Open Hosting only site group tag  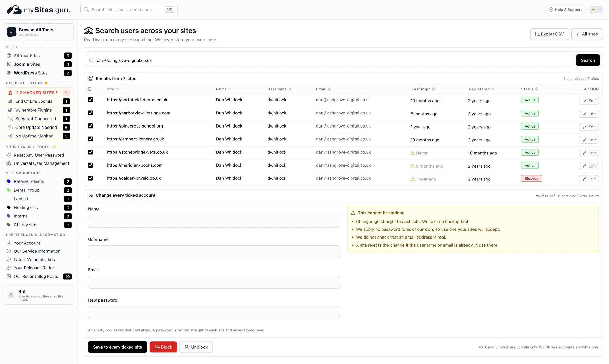[39, 208]
